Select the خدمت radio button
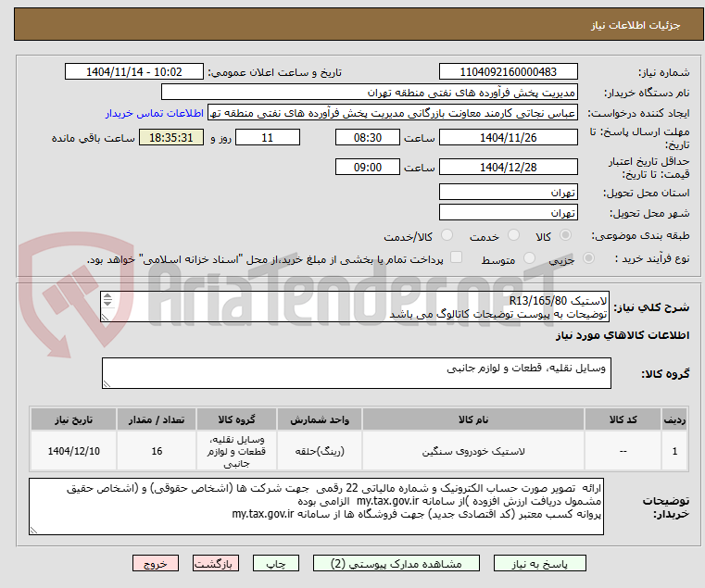This screenshot has width=705, height=588. pos(513,235)
